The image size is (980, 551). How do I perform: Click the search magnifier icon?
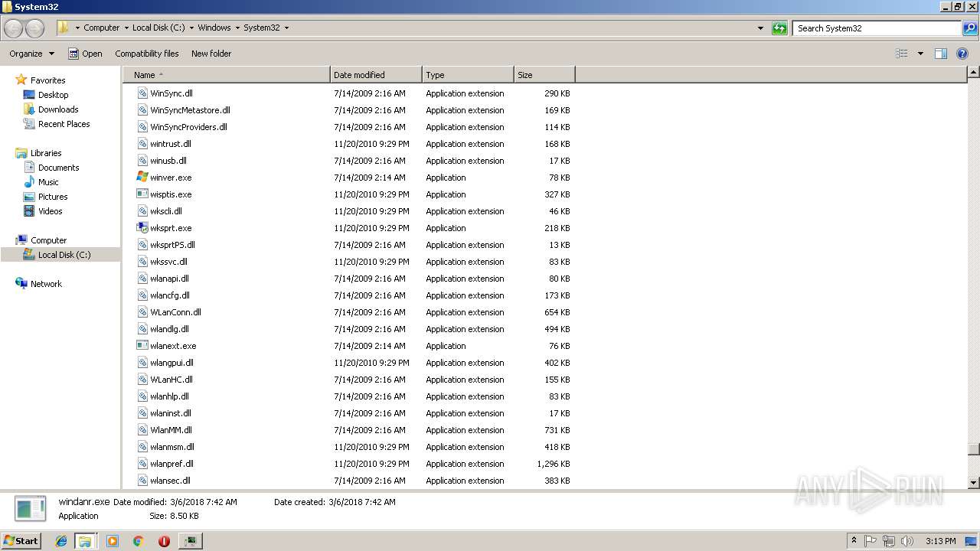(x=969, y=28)
